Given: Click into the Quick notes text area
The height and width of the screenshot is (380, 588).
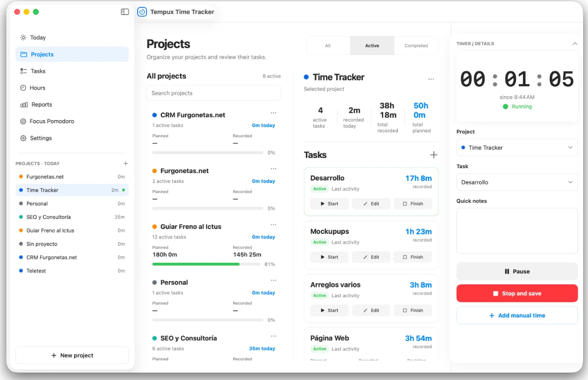Looking at the screenshot, I should pos(517,230).
